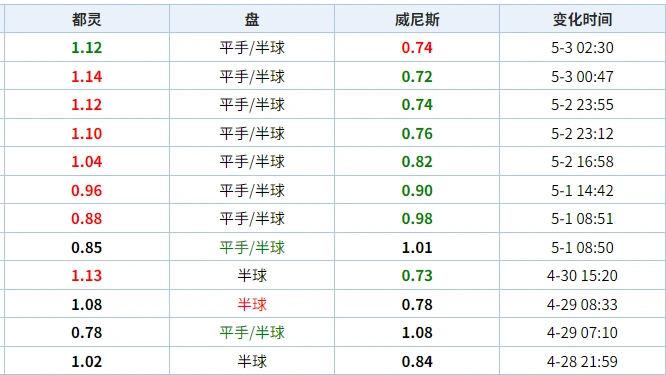
Task: Click the red 都灵 value 0.88
Action: click(x=87, y=218)
